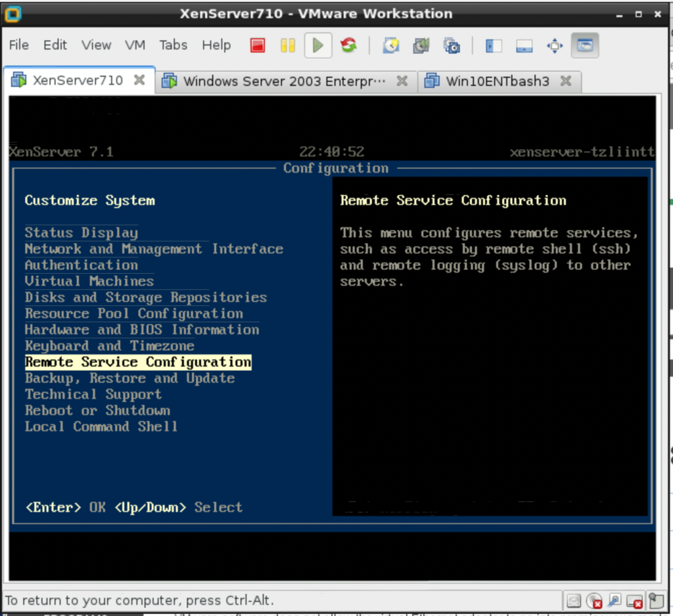Select Technical Support menu entry
The height and width of the screenshot is (616, 673).
[93, 394]
